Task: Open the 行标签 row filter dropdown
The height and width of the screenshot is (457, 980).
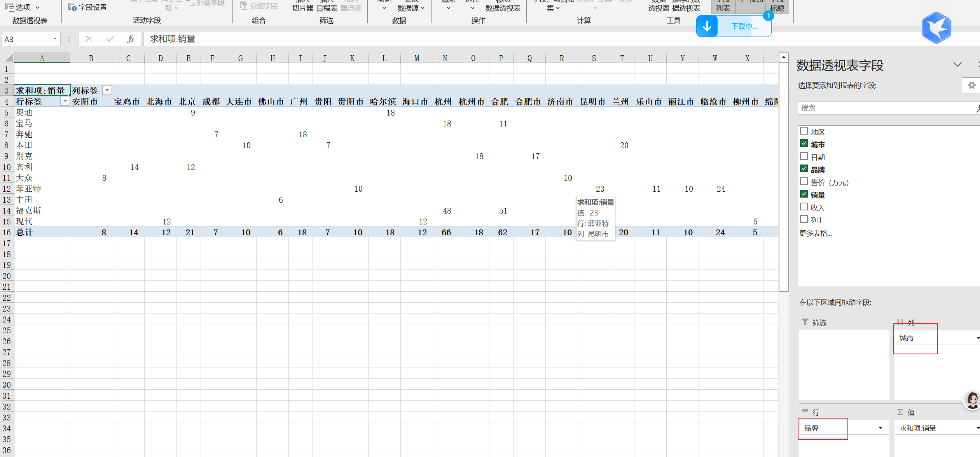Action: click(x=65, y=101)
